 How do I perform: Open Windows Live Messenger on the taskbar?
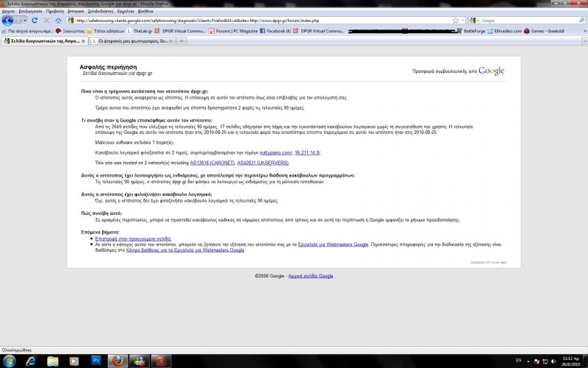pyautogui.click(x=140, y=361)
